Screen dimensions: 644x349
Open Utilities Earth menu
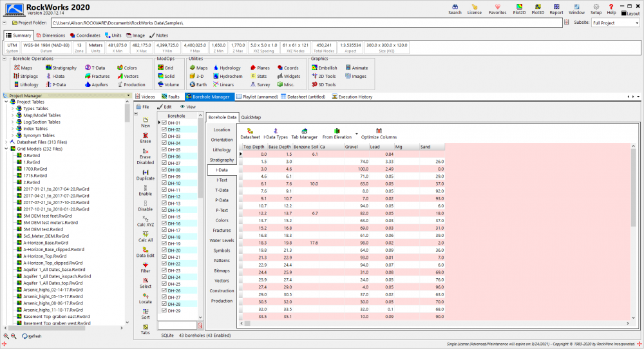point(198,84)
